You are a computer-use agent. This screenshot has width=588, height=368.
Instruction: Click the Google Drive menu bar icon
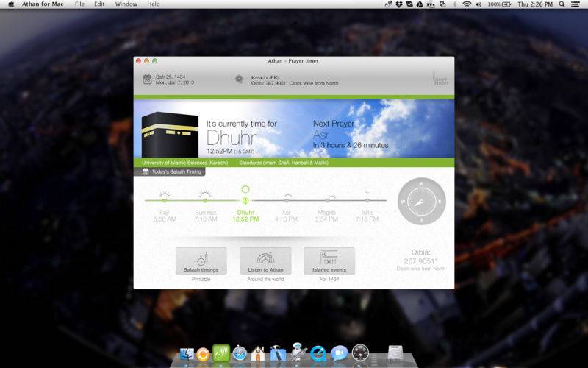(x=420, y=4)
